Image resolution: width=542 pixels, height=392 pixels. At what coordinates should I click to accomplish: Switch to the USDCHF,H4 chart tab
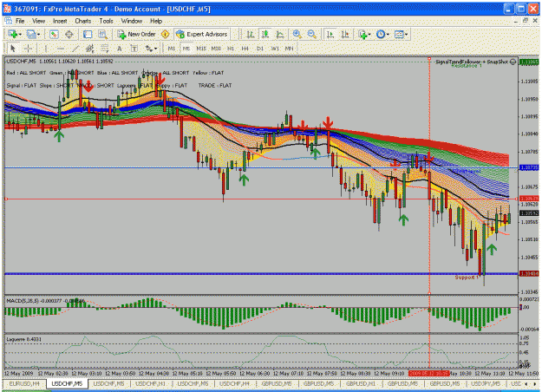point(234,383)
